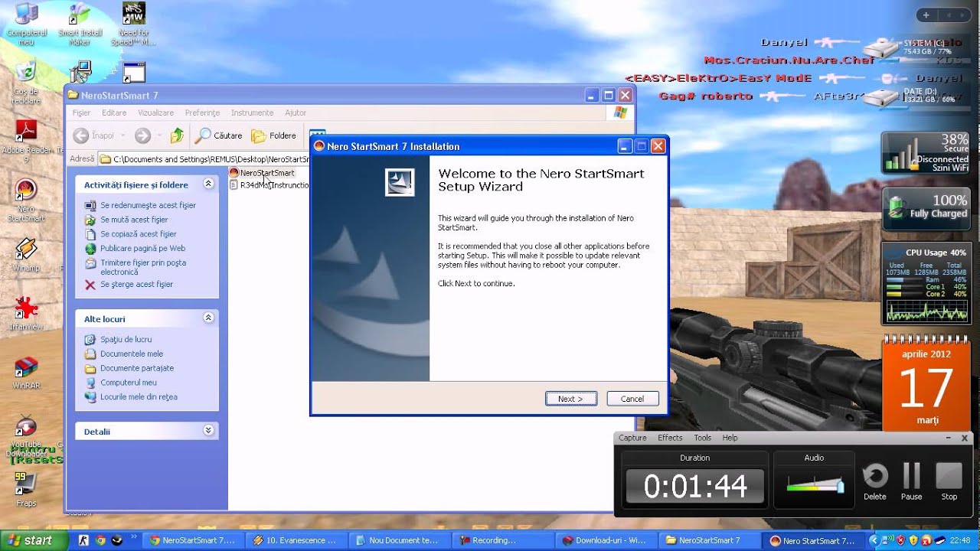The width and height of the screenshot is (980, 551).
Task: Open the recorder Tools menu
Action: 703,438
